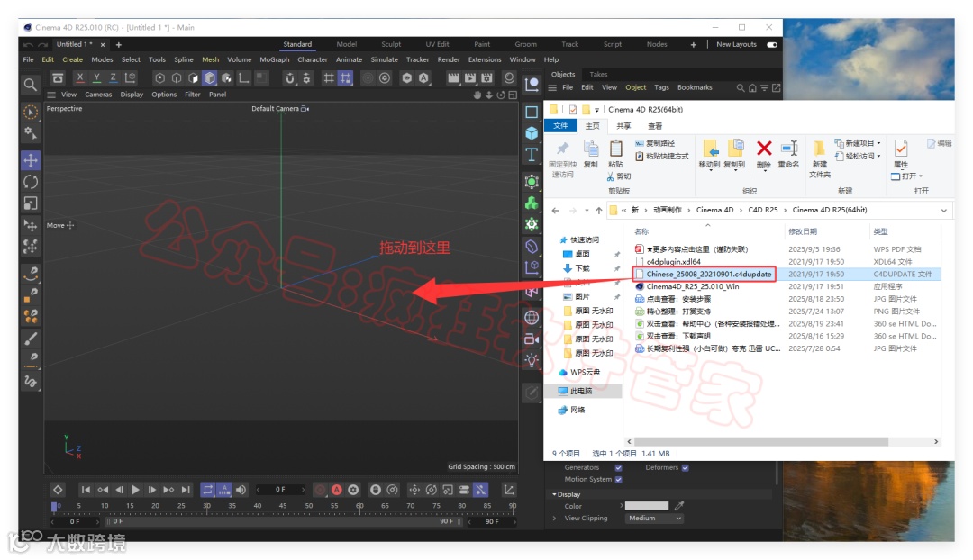Click the 属性 properties button
The height and width of the screenshot is (560, 973).
901,155
